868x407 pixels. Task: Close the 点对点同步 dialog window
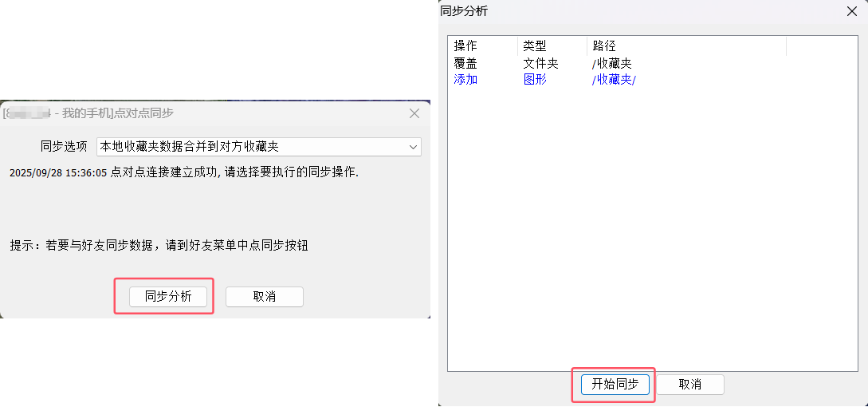pos(414,113)
